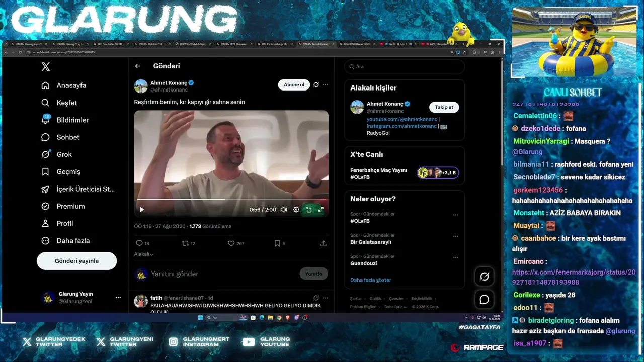Viewport: 644px width, 362px height.
Task: Open Sohbet in the sidebar
Action: click(61, 137)
